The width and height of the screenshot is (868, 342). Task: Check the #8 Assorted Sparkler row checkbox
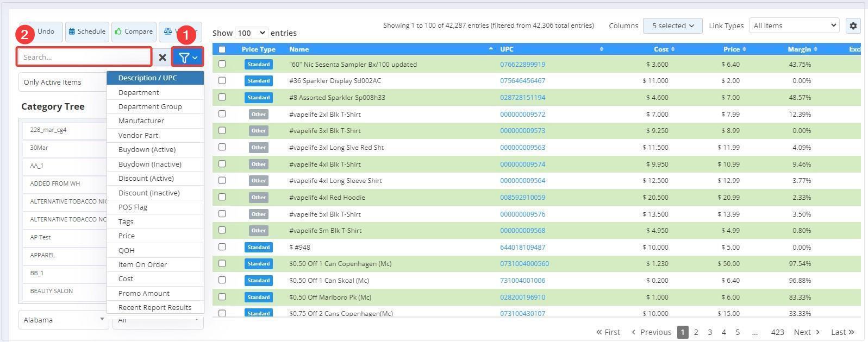coord(222,97)
